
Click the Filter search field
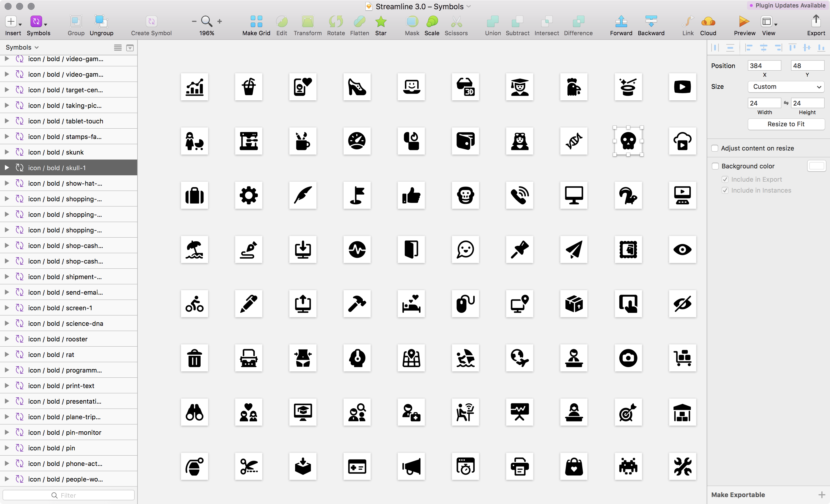[69, 495]
